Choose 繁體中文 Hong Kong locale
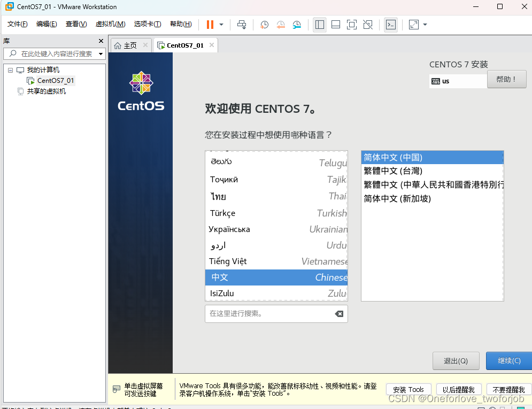 tap(432, 184)
